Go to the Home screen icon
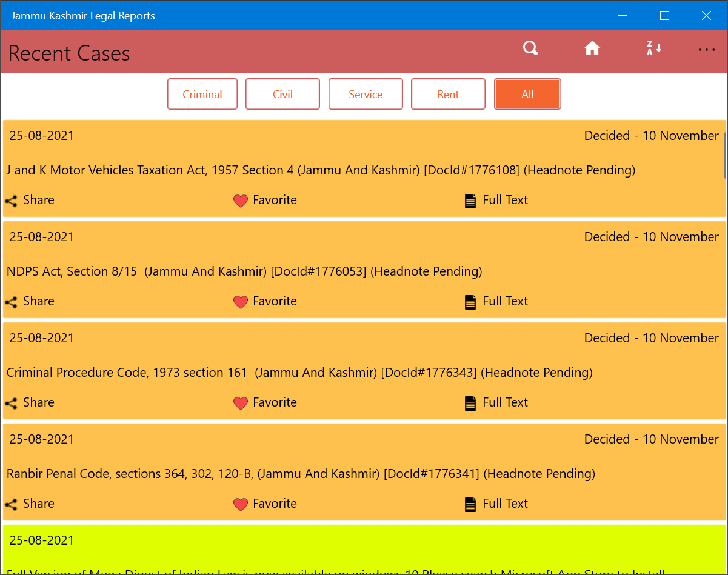Screen dimensions: 728x575 (x=592, y=48)
